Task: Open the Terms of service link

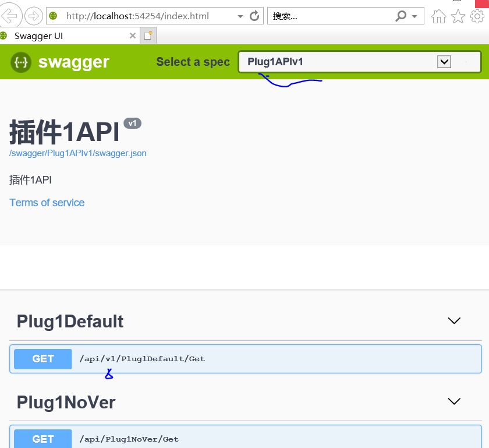Action: [47, 203]
